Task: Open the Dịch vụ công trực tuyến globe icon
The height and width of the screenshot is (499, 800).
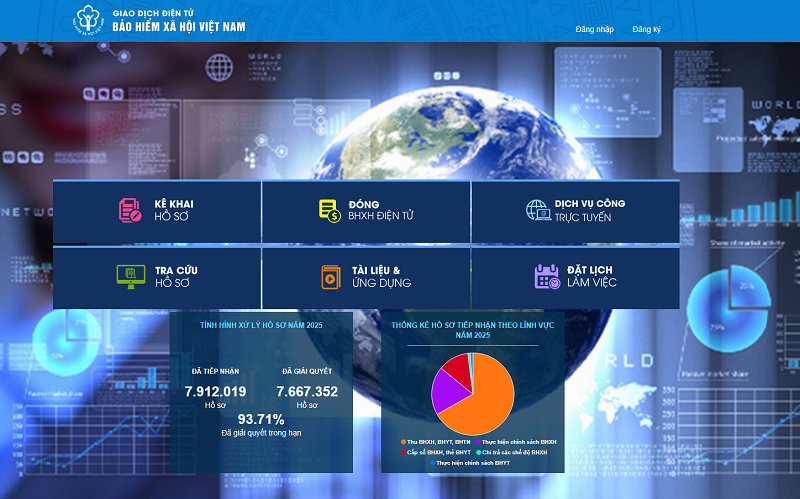Action: pyautogui.click(x=537, y=210)
